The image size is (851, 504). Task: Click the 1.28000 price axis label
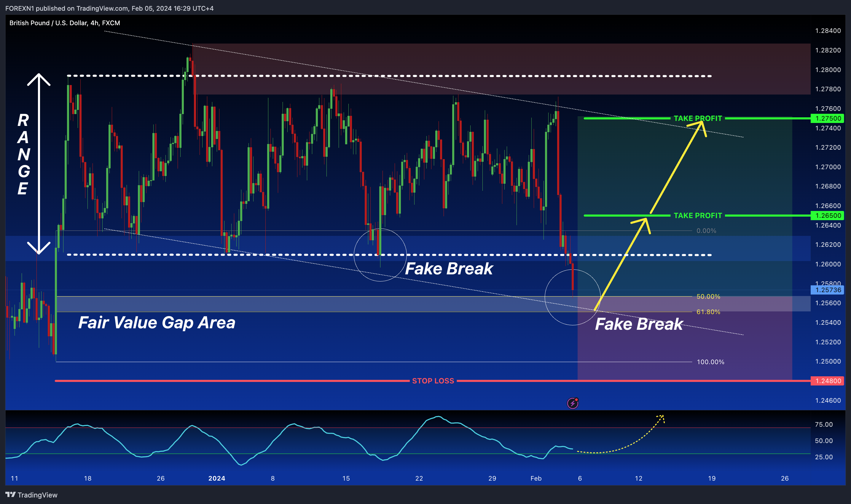click(x=828, y=70)
